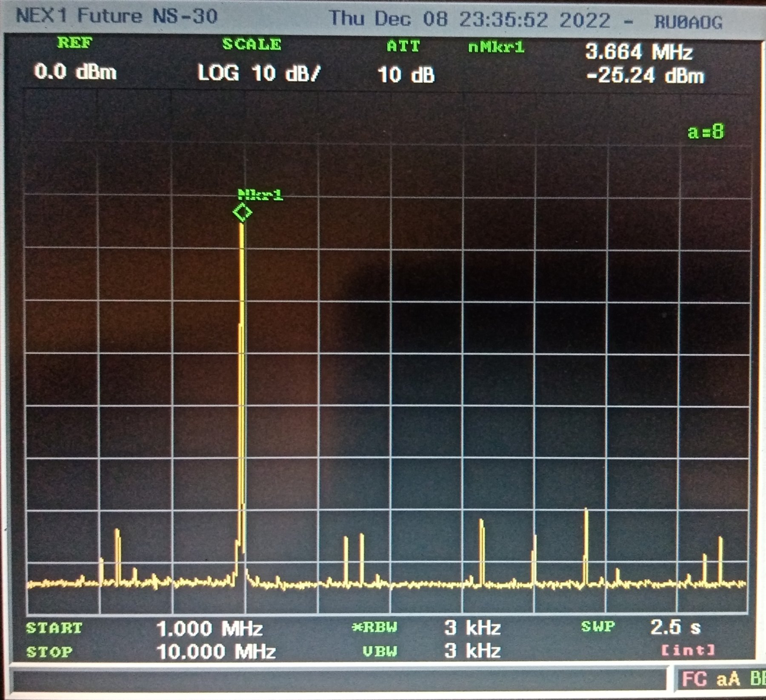The image size is (766, 700).
Task: Select the SCALE label
Action: click(252, 44)
